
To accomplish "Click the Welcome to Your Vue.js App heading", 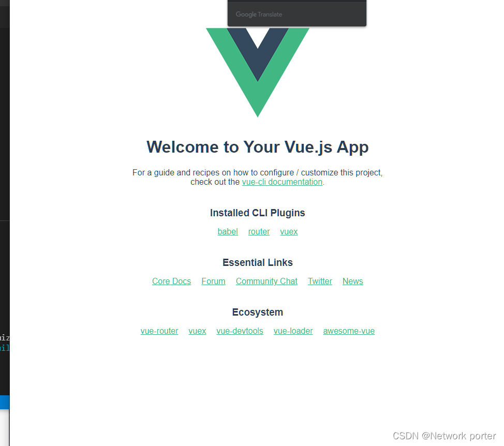I will (258, 147).
